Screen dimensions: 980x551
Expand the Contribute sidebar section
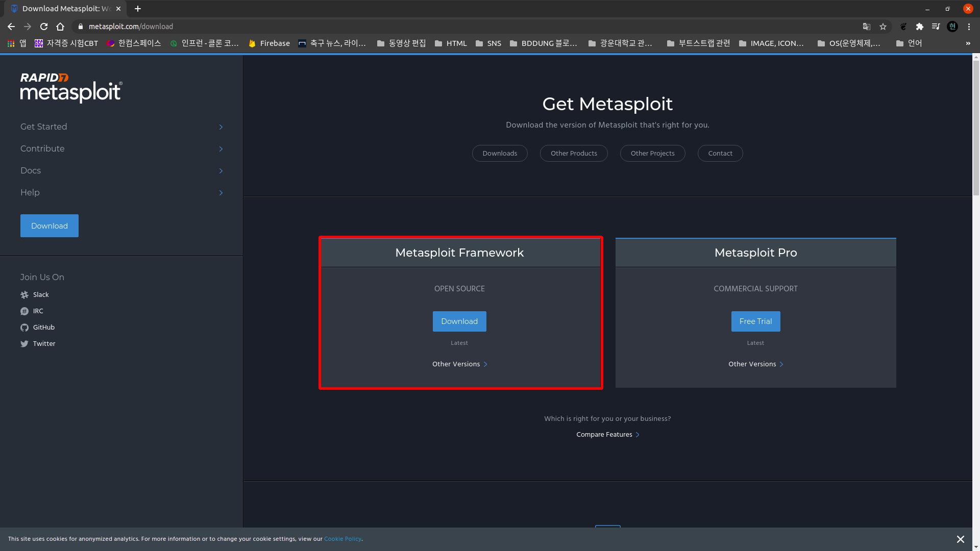[220, 149]
